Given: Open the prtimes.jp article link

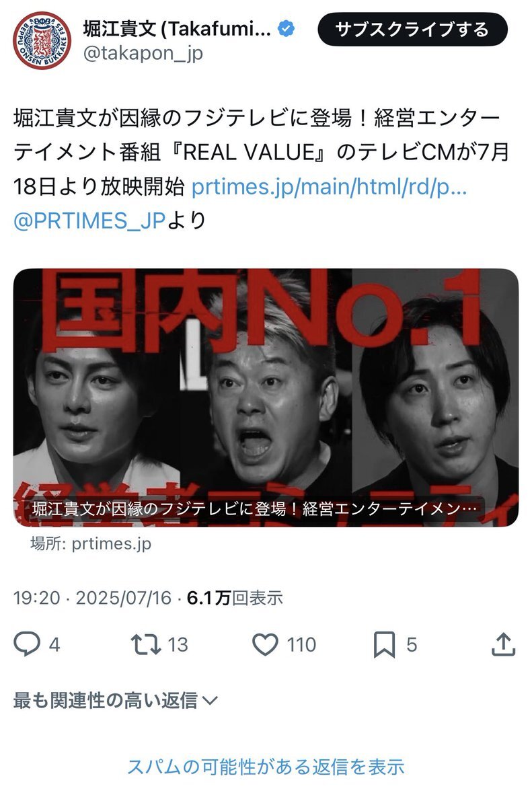Looking at the screenshot, I should click(x=329, y=187).
